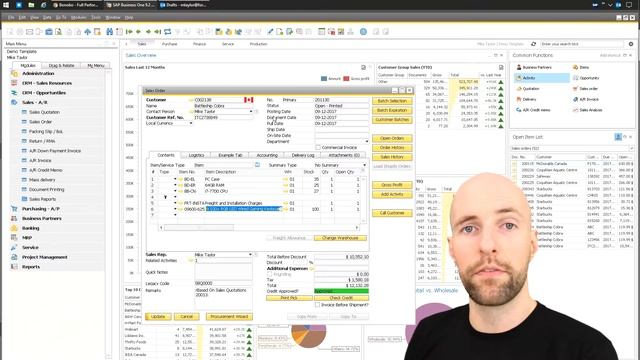The height and width of the screenshot is (360, 640).
Task: Open the Sales orders filter dropdown in Open Item List
Action: [631, 148]
